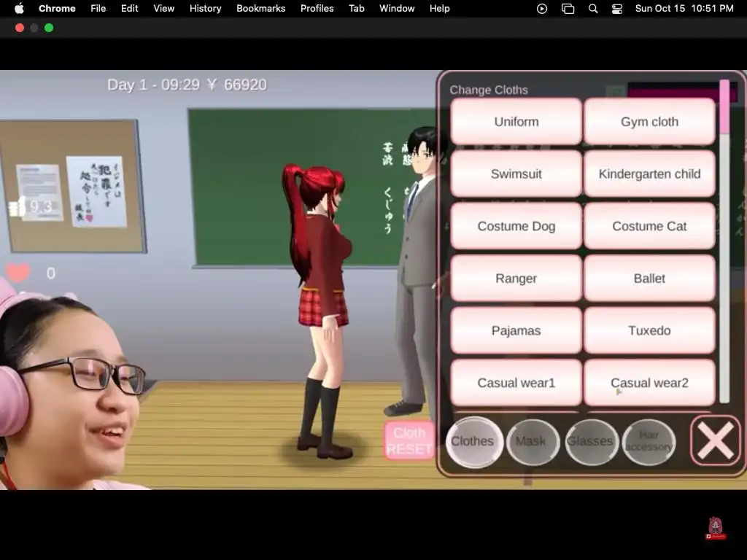Open the History menu
This screenshot has height=560, width=747.
click(x=205, y=8)
